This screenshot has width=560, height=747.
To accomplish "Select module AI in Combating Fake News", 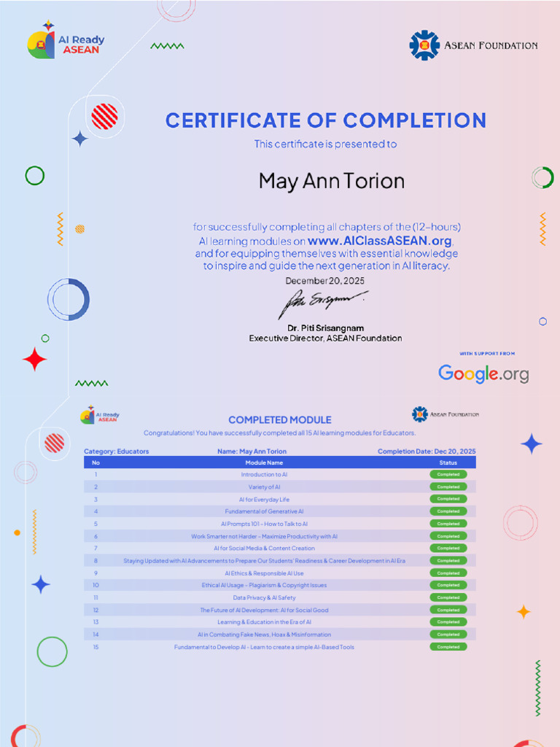I will coord(264,635).
